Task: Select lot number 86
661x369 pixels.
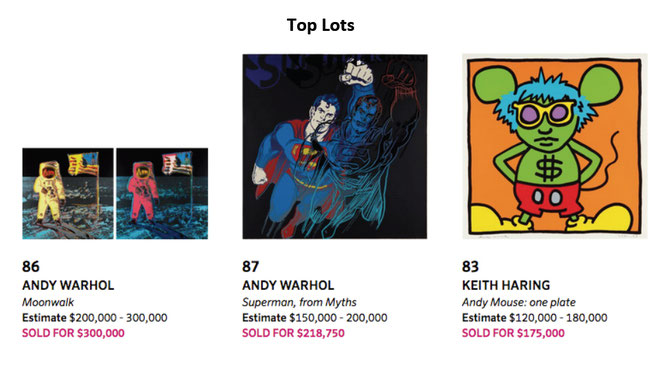Action: pos(31,267)
